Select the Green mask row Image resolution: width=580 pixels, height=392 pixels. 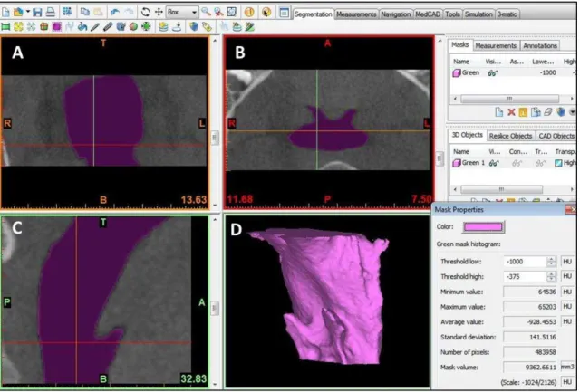point(514,73)
